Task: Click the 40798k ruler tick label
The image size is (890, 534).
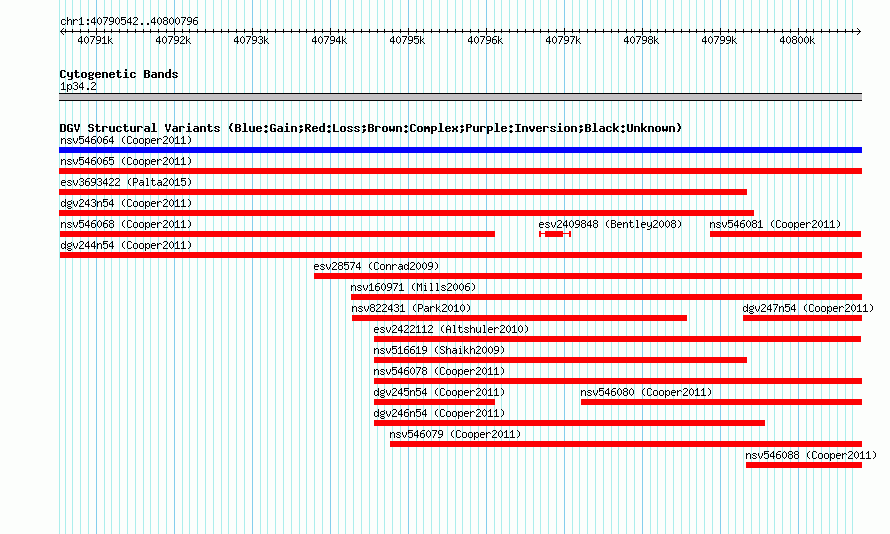Action: [x=641, y=40]
